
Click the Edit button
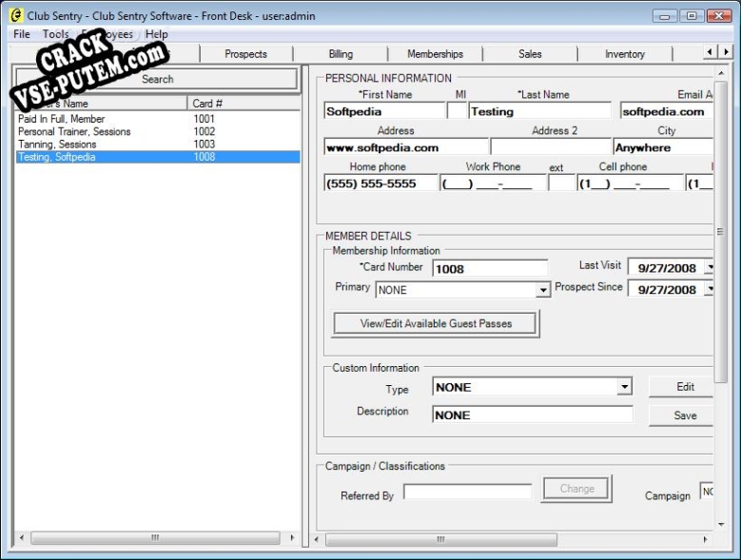click(681, 387)
